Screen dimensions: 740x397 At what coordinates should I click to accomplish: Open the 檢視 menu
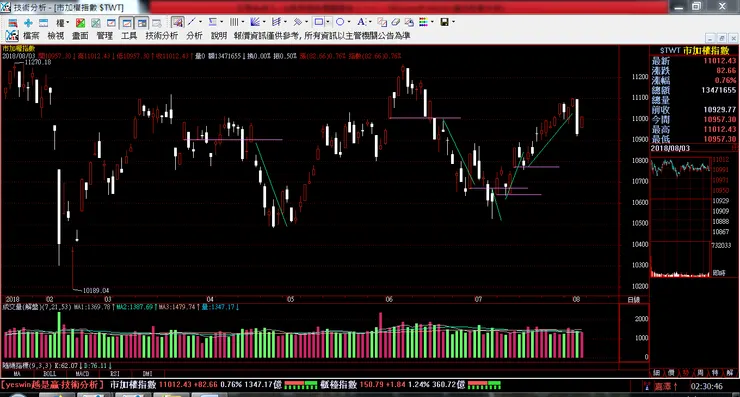click(56, 36)
